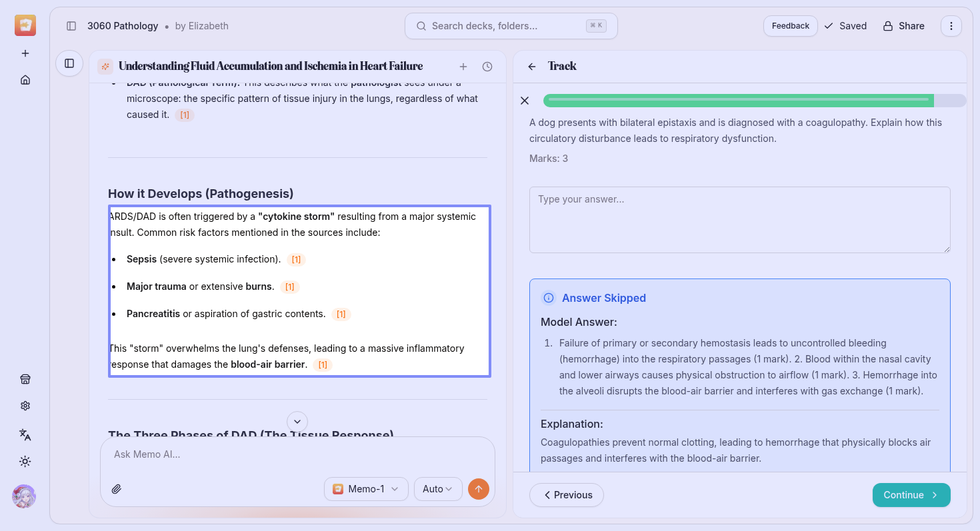Open the language translation icon
This screenshot has height=531, width=980.
(x=25, y=434)
